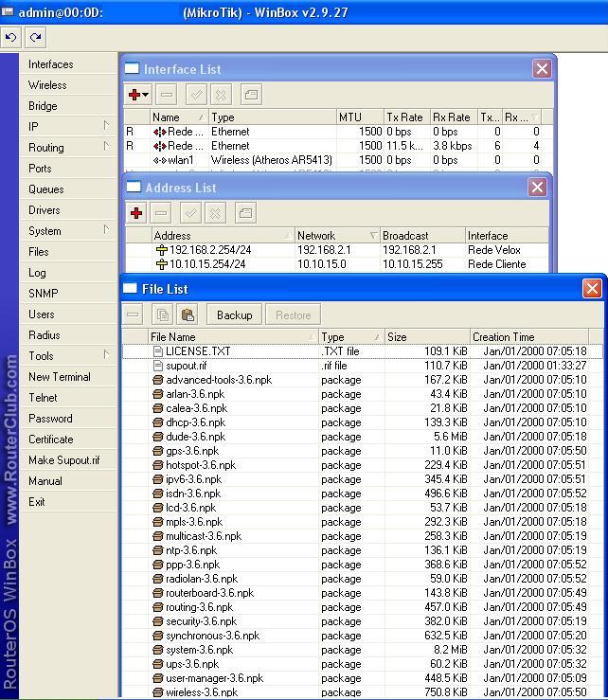Screen dimensions: 608x700
Task: Close the File List window
Action: coord(593,288)
